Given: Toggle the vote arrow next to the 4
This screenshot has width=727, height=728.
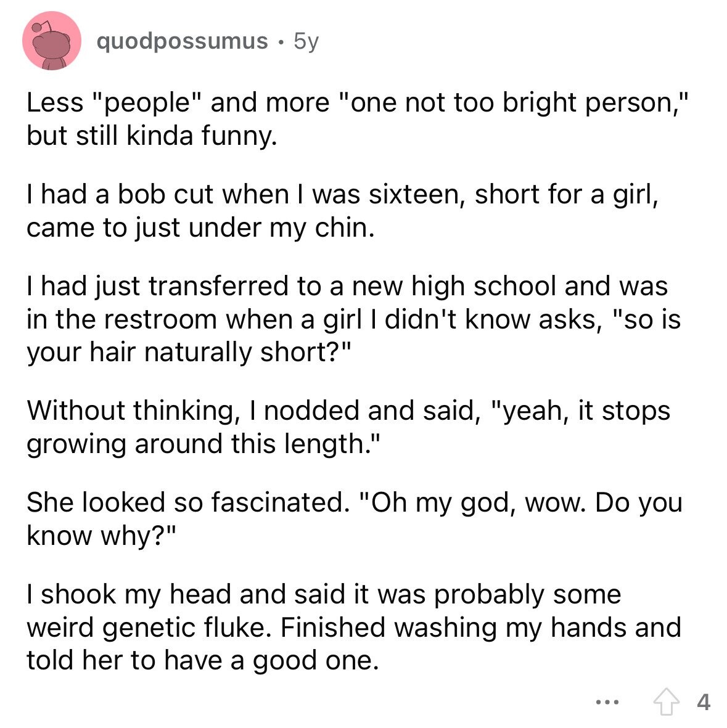Looking at the screenshot, I should point(668,702).
